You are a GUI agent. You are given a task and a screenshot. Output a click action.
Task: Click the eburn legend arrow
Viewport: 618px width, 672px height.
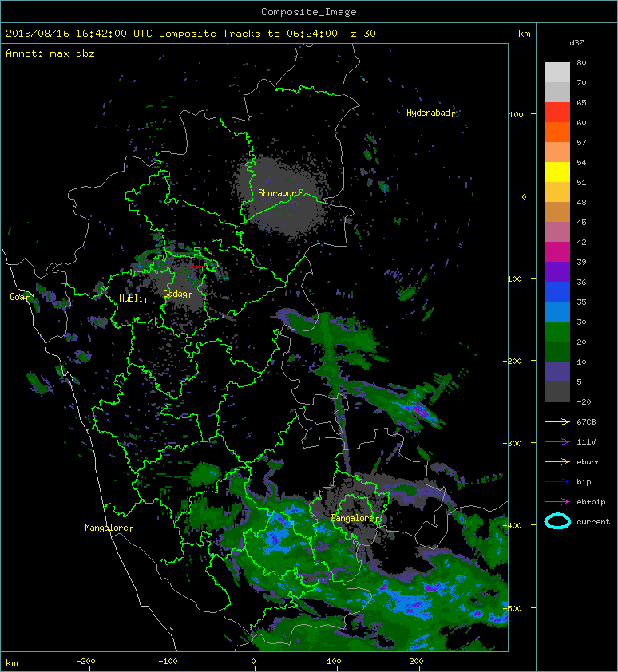click(557, 461)
